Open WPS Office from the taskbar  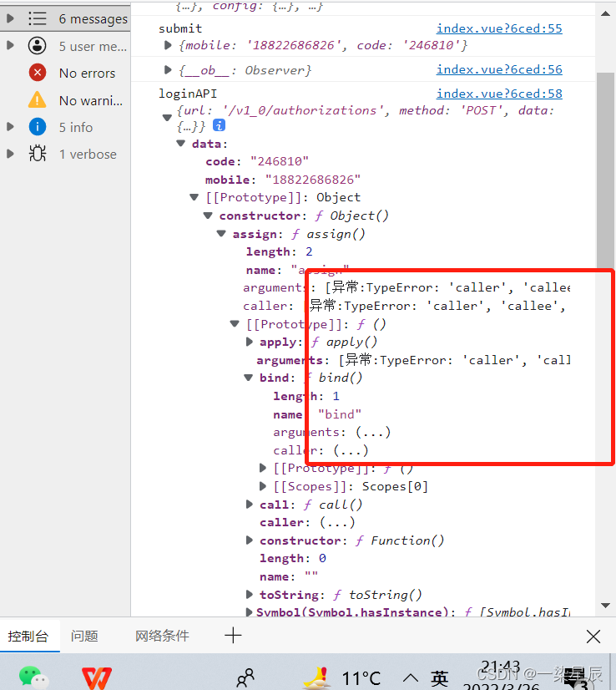coord(97,677)
